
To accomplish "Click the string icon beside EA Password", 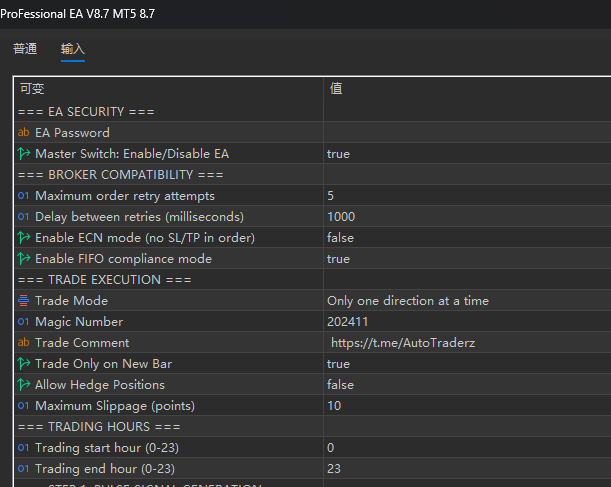I will 24,133.
